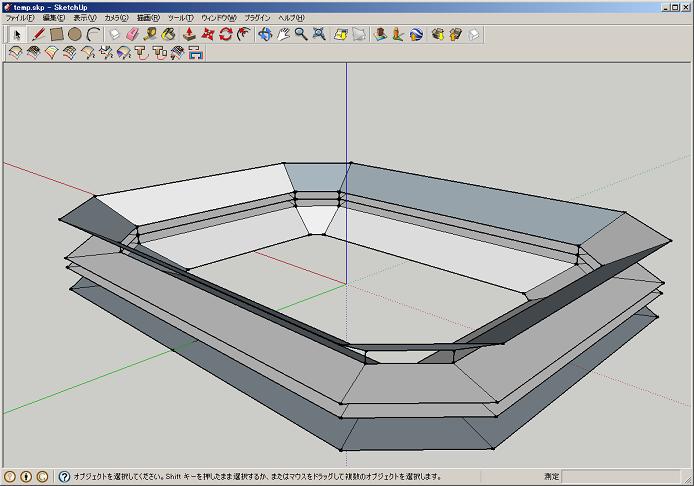Pick the red pencil Line tool
Viewport: 694px width, 486px height.
point(38,34)
